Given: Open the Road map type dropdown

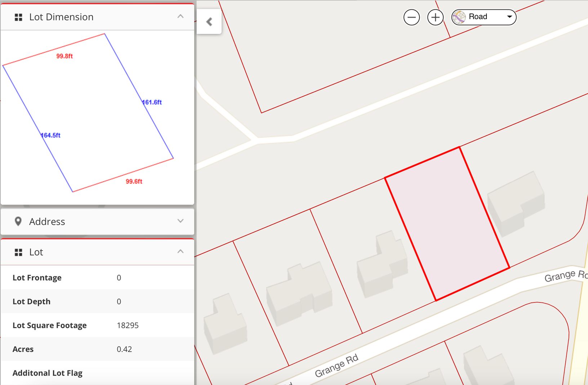Looking at the screenshot, I should pos(509,17).
